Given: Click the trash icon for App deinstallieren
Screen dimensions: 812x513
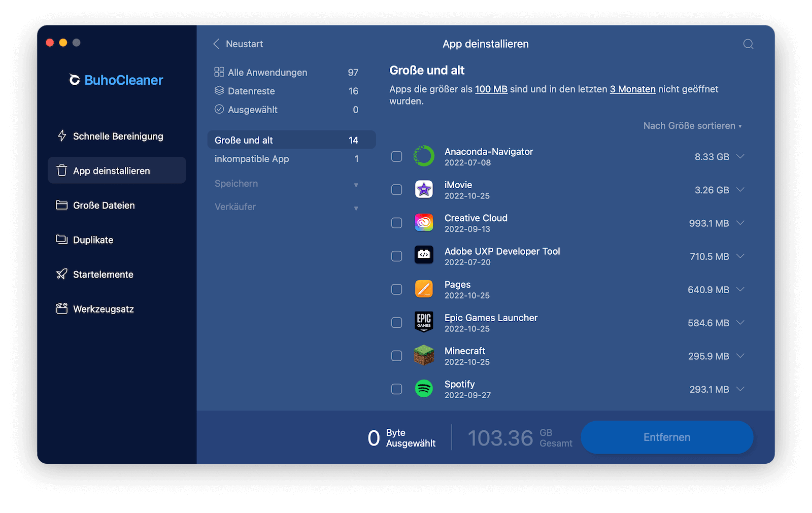Looking at the screenshot, I should [x=62, y=170].
